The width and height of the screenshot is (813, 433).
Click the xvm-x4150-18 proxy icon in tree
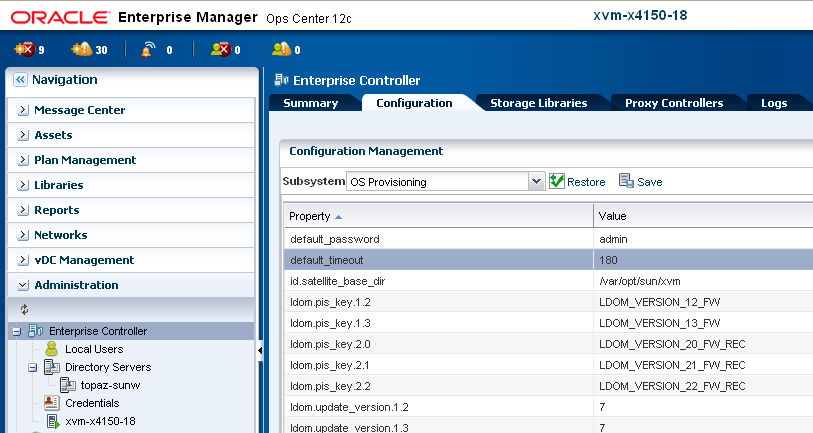click(x=53, y=421)
